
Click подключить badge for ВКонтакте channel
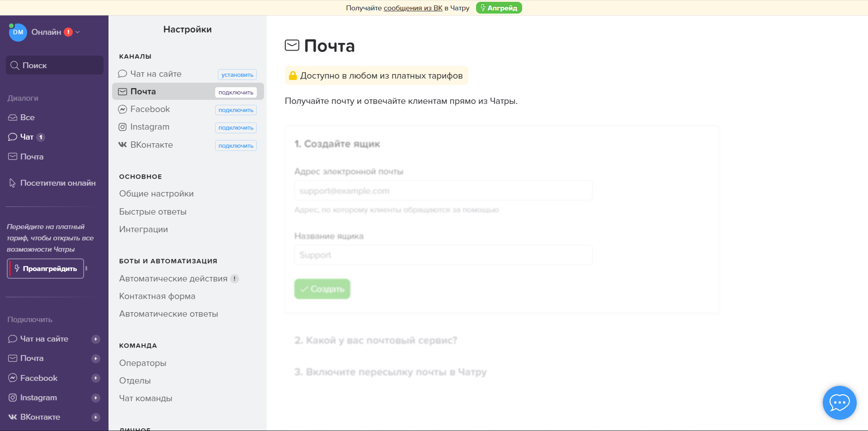[236, 145]
